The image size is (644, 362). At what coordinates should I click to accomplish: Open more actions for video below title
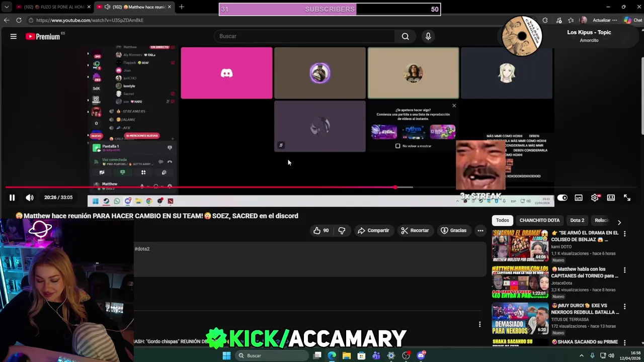[480, 230]
